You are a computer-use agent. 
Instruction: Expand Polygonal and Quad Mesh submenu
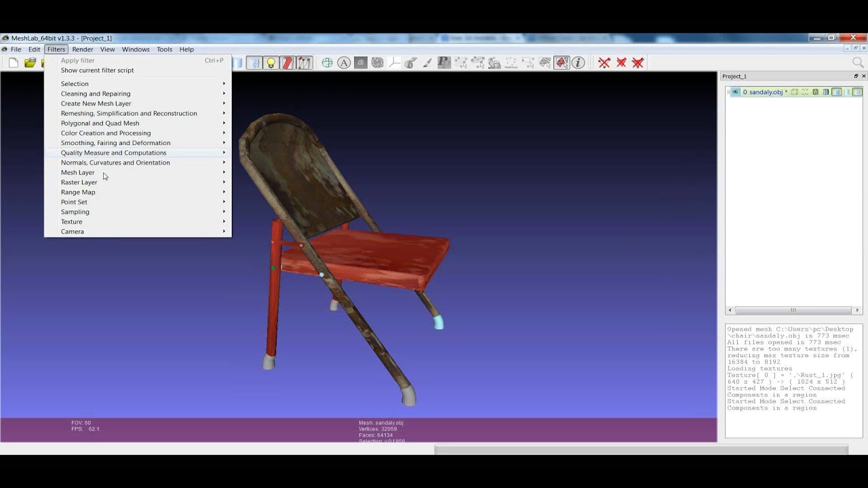[x=138, y=123]
